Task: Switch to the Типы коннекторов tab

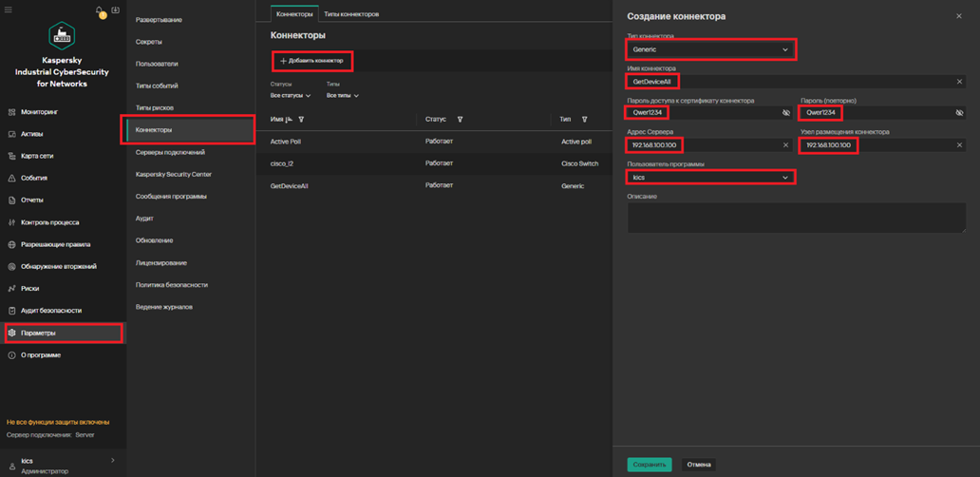Action: pos(351,13)
